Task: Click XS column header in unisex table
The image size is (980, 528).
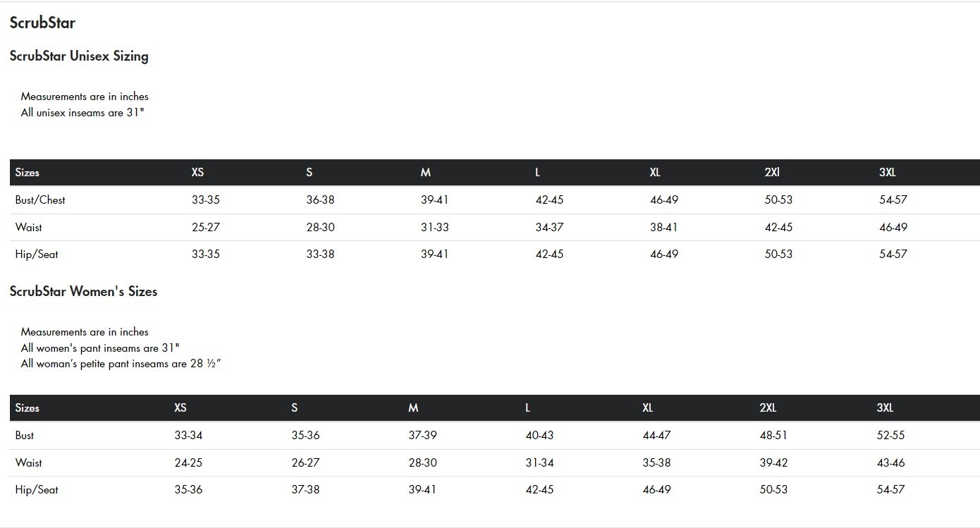Action: tap(197, 172)
